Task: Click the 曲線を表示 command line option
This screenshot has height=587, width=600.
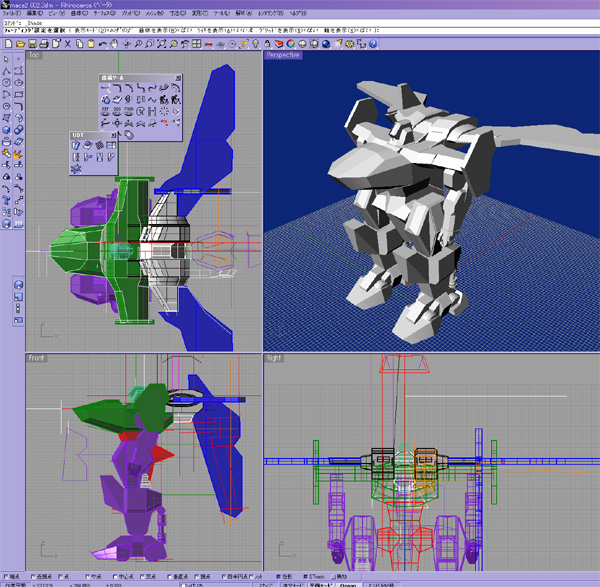Action: click(164, 30)
